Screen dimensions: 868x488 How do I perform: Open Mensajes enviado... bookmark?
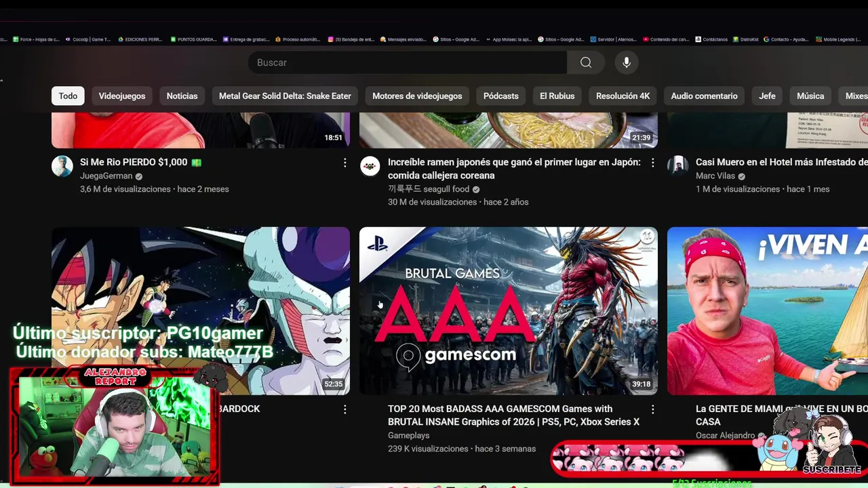click(x=403, y=39)
